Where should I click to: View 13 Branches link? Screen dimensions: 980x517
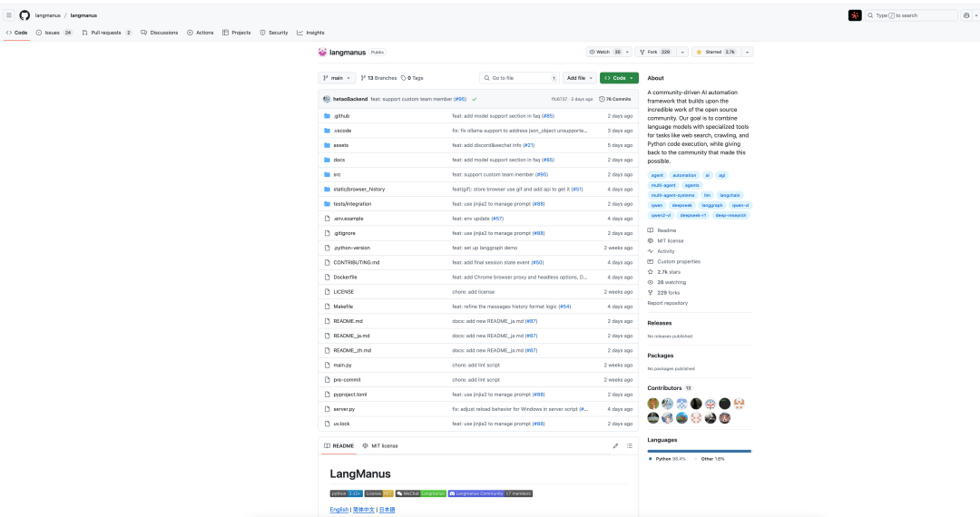coord(378,78)
